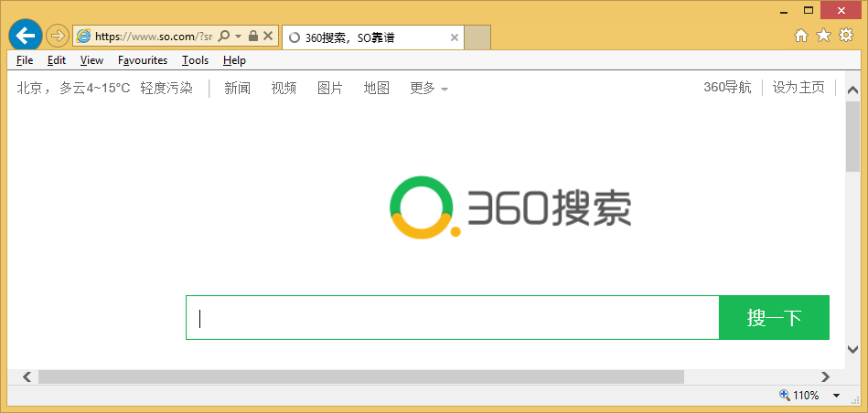View security report via padlock icon
The image size is (868, 413).
tap(253, 37)
